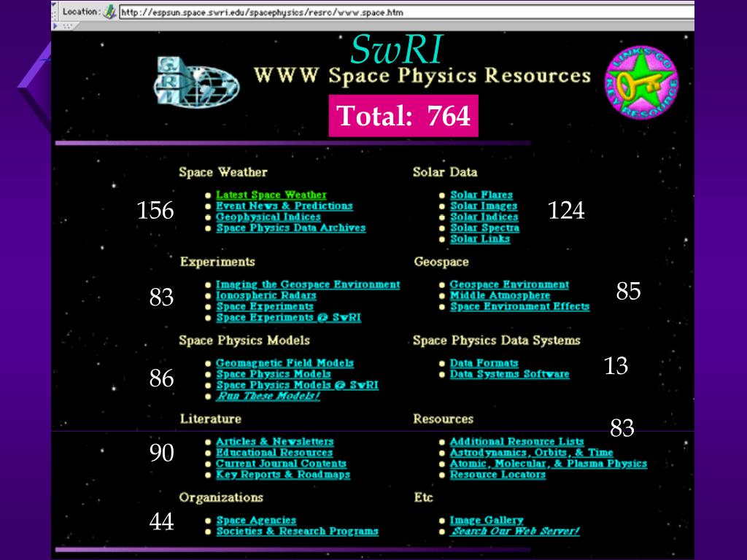
Task: Open Latest Space Weather link
Action: (x=271, y=195)
